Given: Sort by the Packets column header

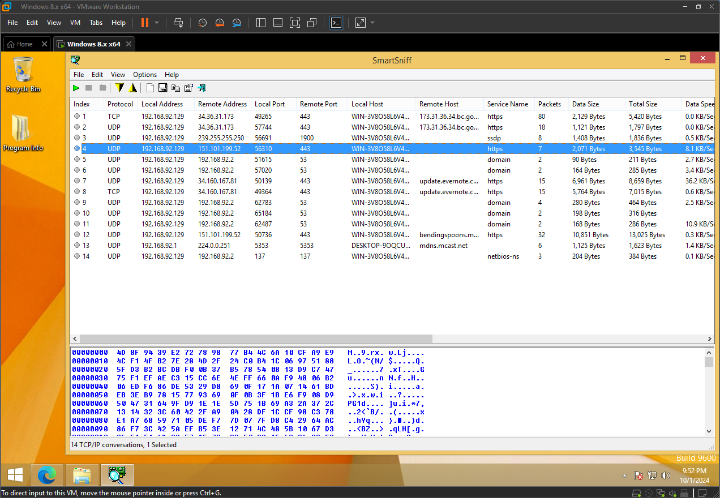Looking at the screenshot, I should click(x=550, y=104).
